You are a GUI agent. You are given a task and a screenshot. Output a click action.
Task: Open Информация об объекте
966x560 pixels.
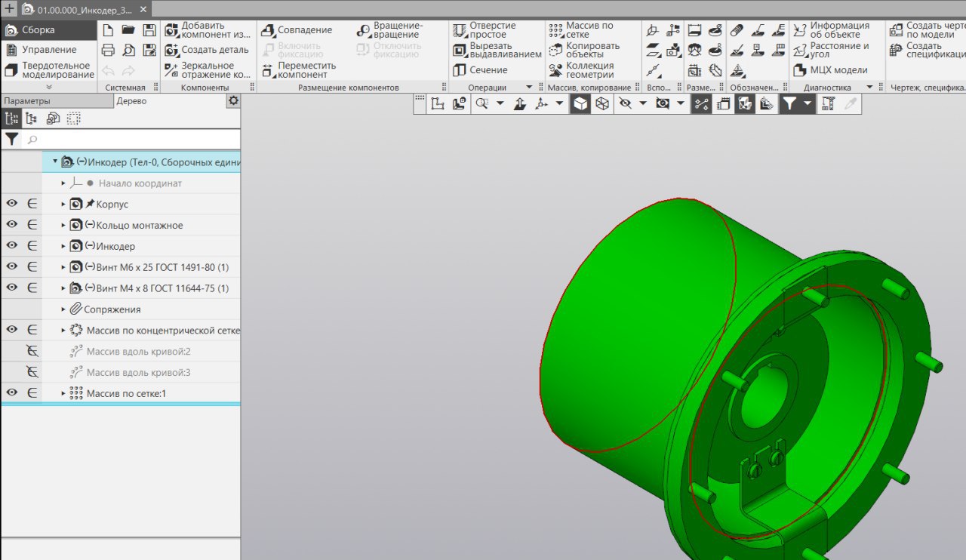point(832,30)
